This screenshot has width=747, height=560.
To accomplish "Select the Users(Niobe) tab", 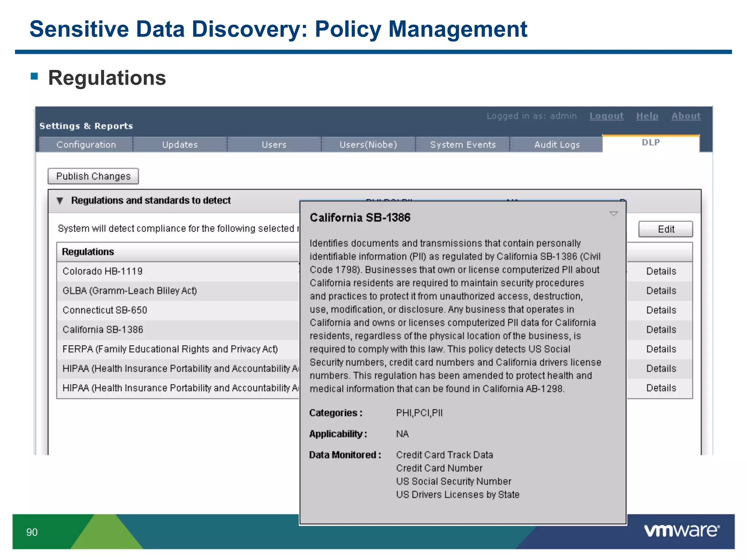I will coord(368,145).
